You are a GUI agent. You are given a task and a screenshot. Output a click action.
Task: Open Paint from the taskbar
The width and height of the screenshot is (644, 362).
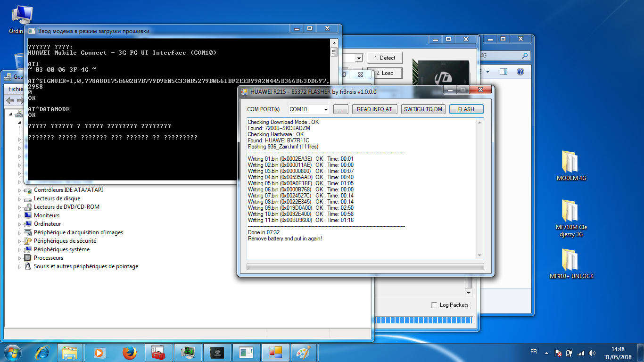(305, 353)
